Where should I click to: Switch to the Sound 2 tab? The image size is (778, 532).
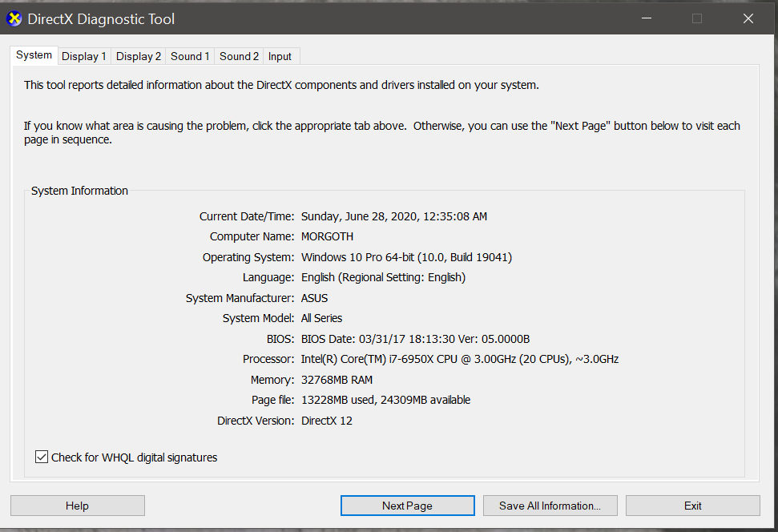coord(239,57)
